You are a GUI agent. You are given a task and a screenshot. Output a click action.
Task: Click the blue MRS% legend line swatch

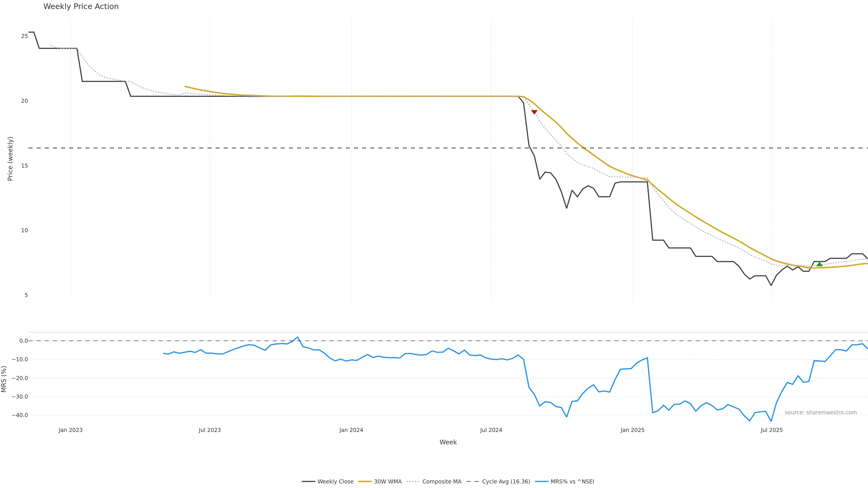pyautogui.click(x=541, y=482)
